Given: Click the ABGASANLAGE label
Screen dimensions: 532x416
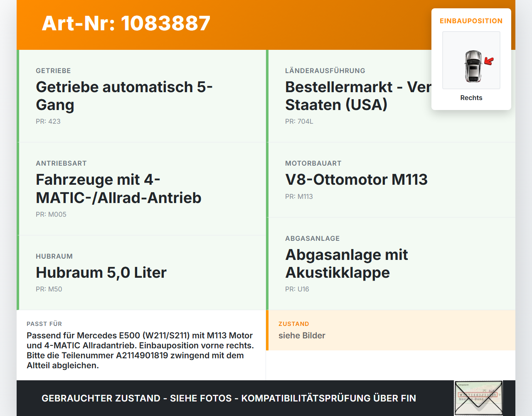Looking at the screenshot, I should pyautogui.click(x=313, y=238).
